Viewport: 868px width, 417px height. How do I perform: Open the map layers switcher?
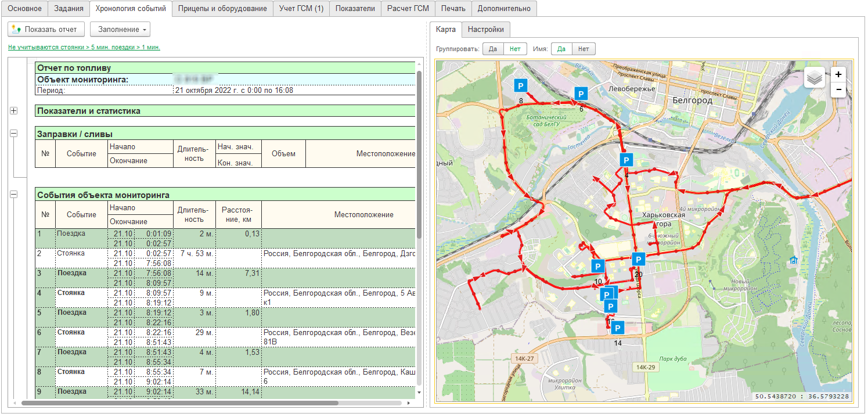click(814, 77)
